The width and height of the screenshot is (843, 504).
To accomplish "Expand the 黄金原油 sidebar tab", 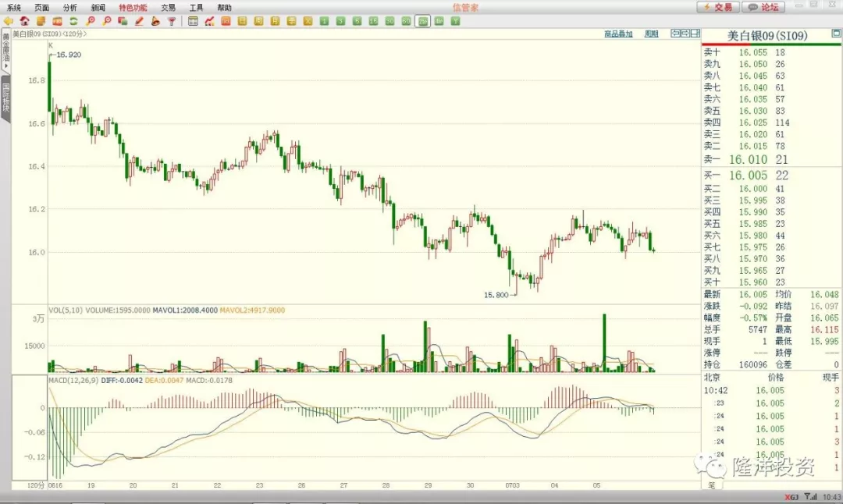I will coord(5,51).
